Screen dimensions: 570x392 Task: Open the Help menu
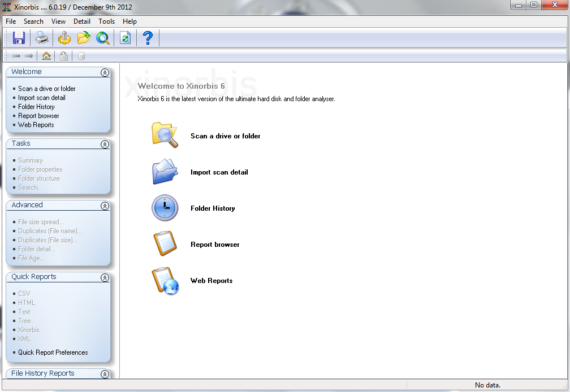point(129,21)
